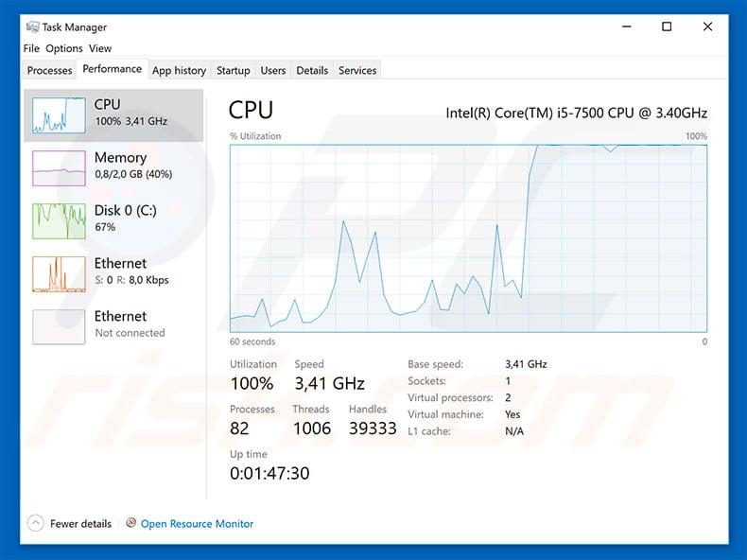Switch to the App history tab
The image size is (747, 560).
[179, 70]
